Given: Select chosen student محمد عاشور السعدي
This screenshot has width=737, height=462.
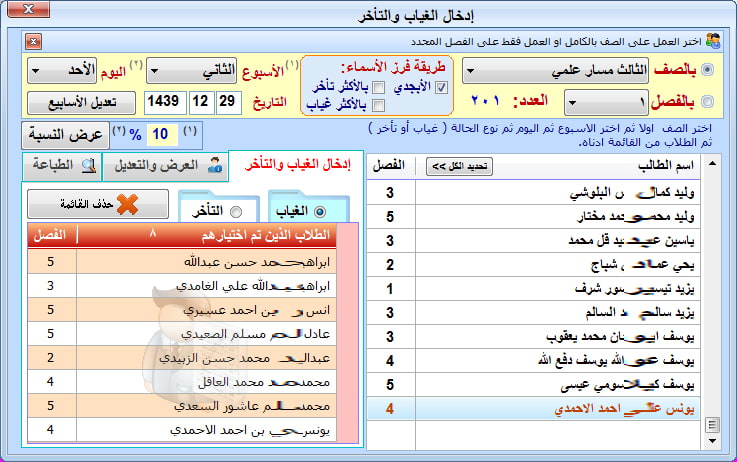Looking at the screenshot, I should point(182,406).
